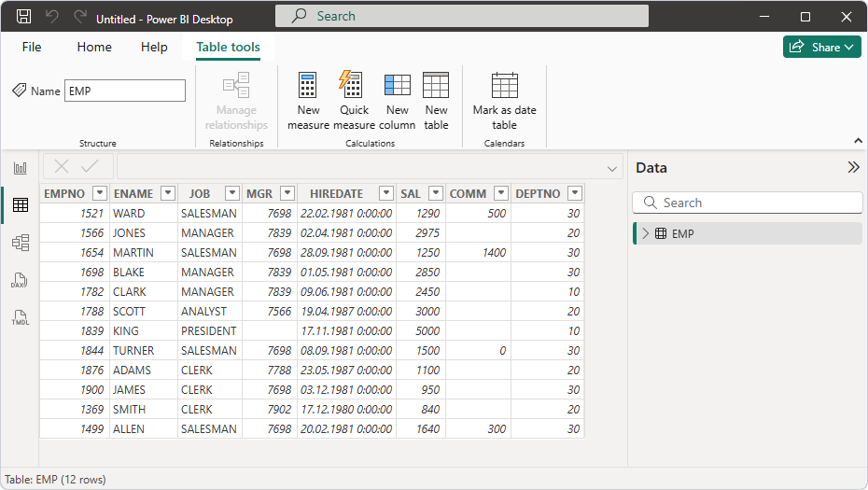The image size is (868, 490).
Task: Expand the EMP table tree node
Action: click(x=646, y=233)
